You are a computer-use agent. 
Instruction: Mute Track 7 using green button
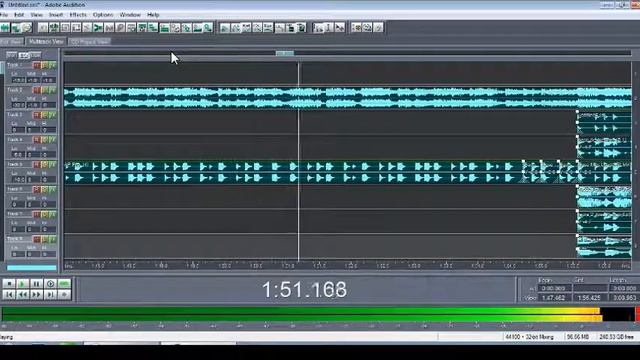pos(53,215)
